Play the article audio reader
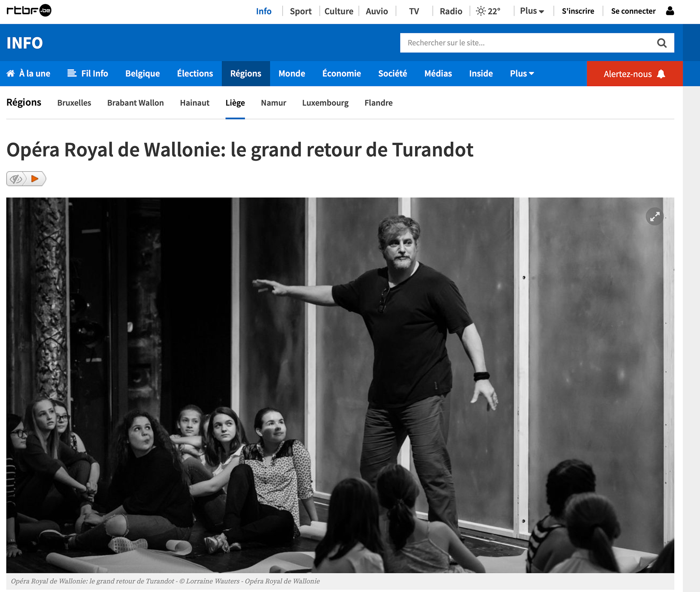700x592 pixels. tap(35, 179)
